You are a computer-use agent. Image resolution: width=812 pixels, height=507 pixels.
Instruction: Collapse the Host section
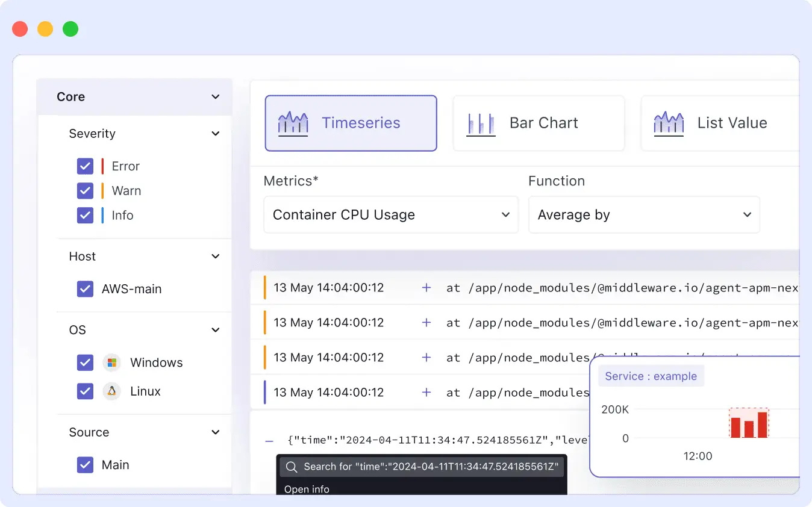click(x=215, y=256)
